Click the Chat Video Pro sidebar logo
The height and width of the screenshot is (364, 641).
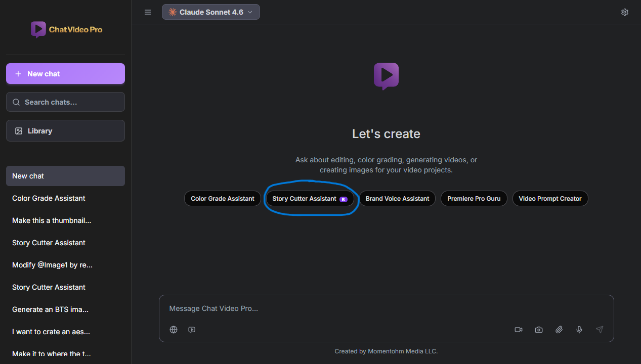point(66,29)
